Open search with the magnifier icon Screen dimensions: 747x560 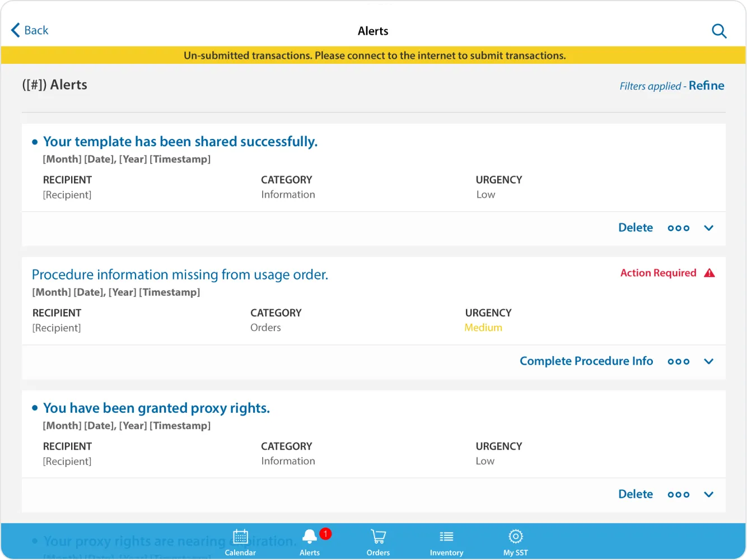tap(719, 31)
